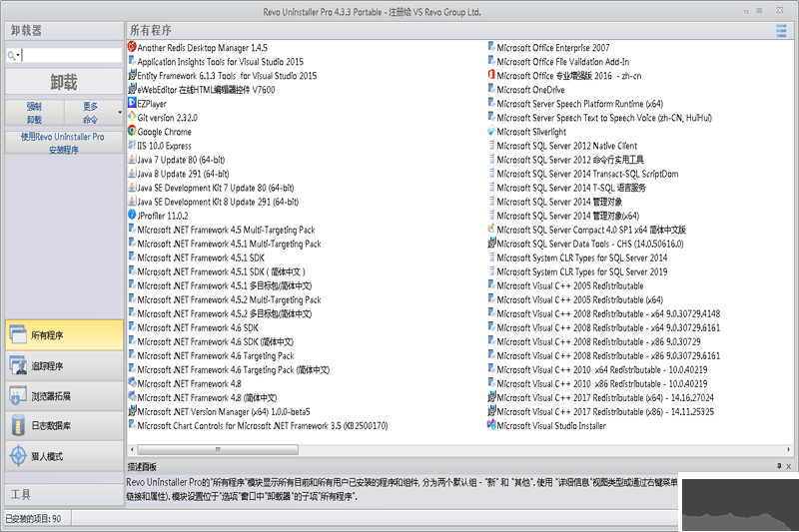Viewport: 799px width, 532px height.
Task: Select Microsoft SQL Server 2014 Transact-SQL ScriptDom
Action: [x=583, y=173]
